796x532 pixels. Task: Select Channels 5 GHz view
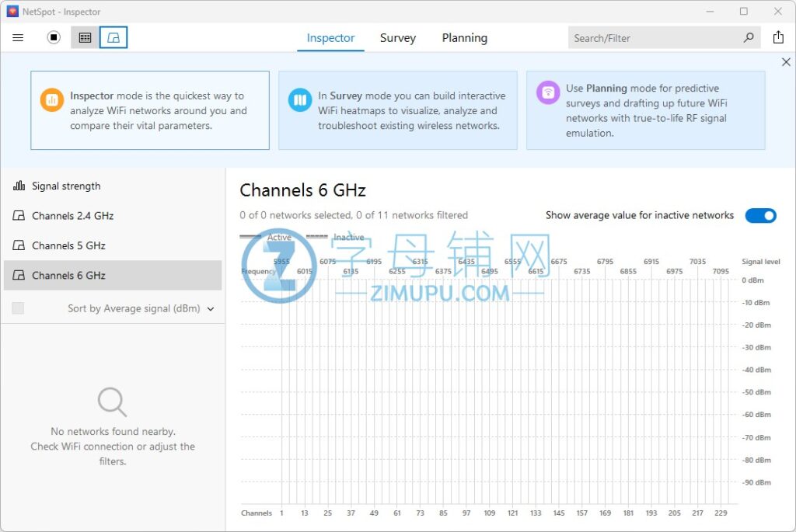point(113,246)
